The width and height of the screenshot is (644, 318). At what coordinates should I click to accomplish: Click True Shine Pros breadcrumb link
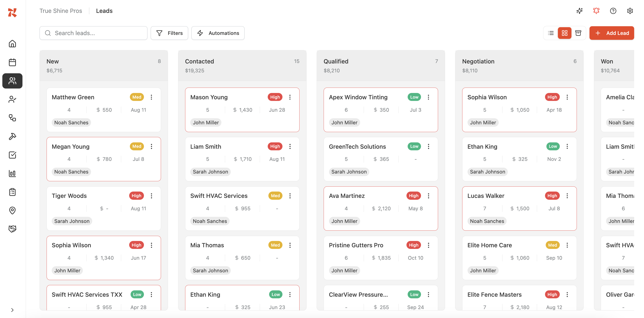(61, 11)
